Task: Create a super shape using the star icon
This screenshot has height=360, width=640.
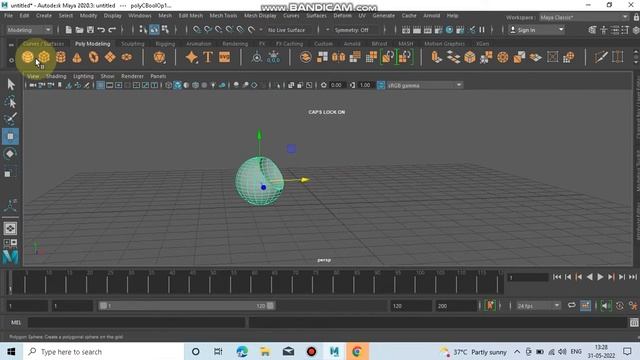Action: click(191, 57)
